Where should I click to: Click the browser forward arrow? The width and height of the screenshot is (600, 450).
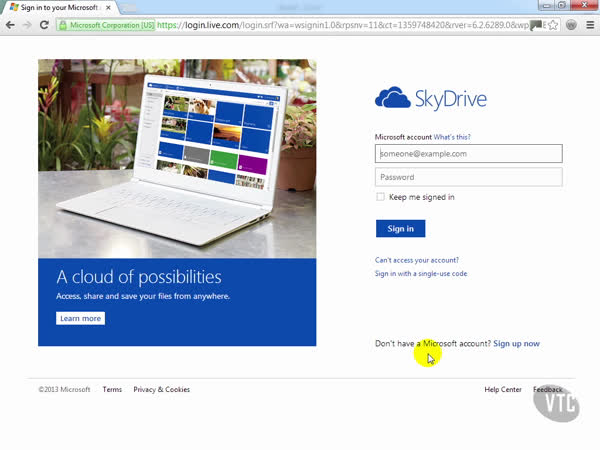(x=27, y=25)
